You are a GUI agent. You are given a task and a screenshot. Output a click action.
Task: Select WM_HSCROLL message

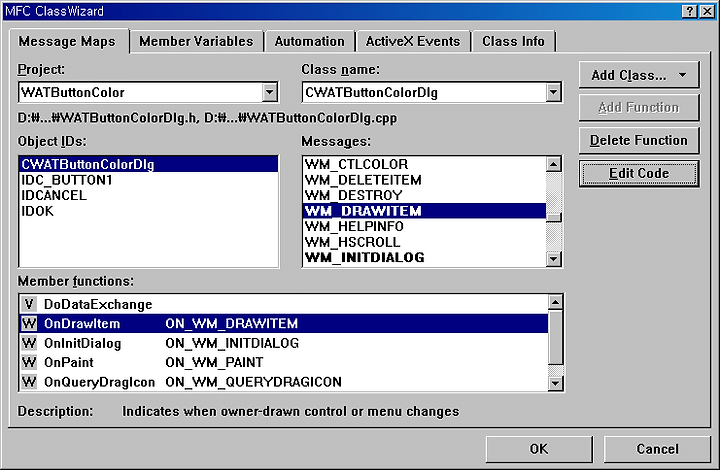(425, 242)
